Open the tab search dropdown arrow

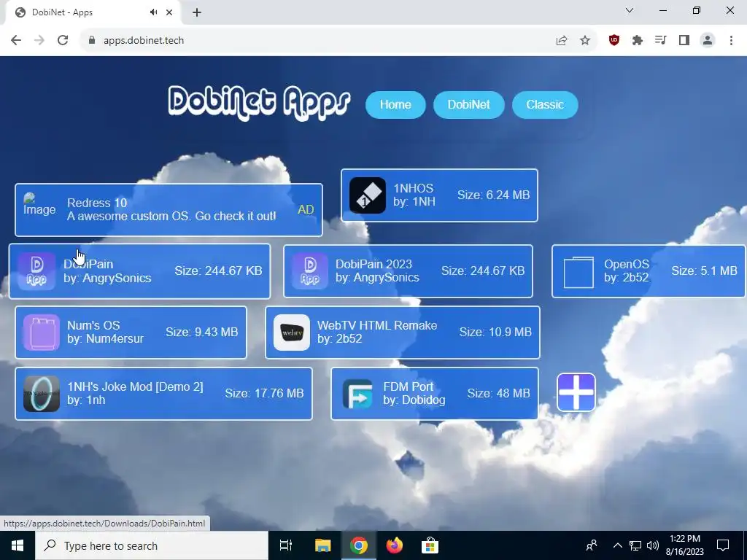click(x=630, y=10)
